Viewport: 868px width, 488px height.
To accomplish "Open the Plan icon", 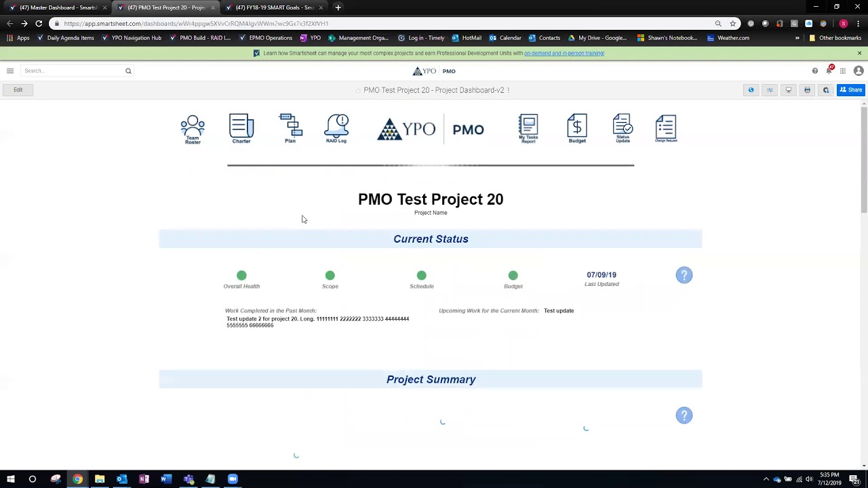I will (290, 128).
